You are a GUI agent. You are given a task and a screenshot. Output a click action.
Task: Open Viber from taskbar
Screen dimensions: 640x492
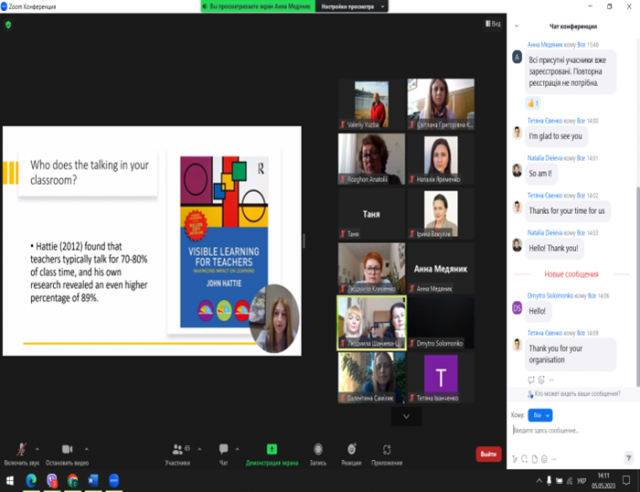pos(52,481)
